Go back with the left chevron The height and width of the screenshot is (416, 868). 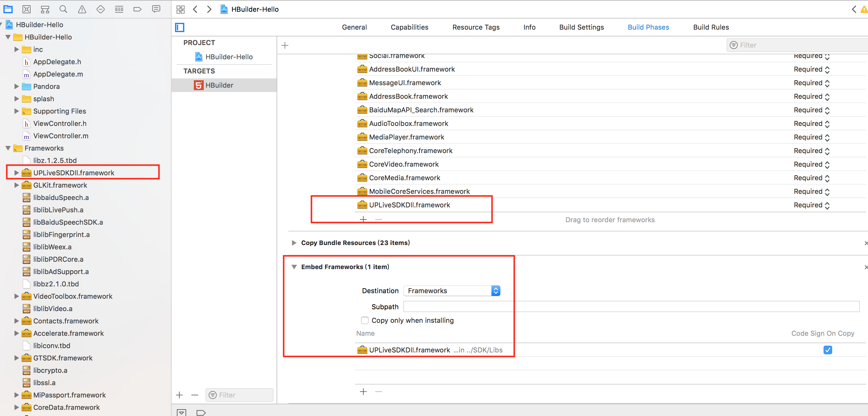tap(195, 10)
